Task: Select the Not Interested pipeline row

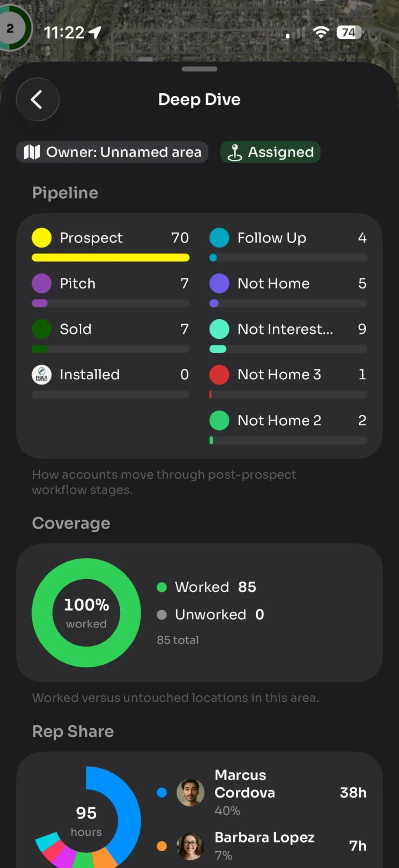Action: tap(288, 334)
